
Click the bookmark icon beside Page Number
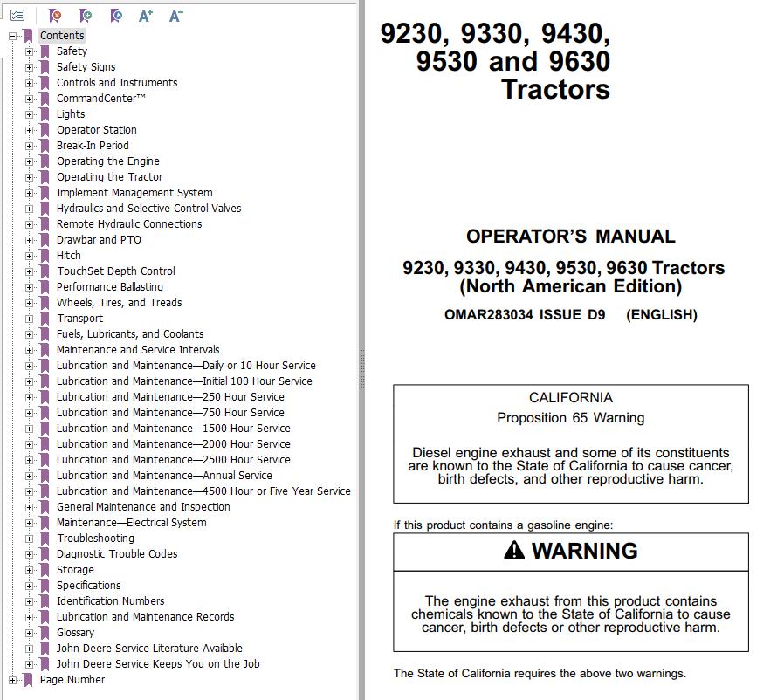(x=28, y=680)
